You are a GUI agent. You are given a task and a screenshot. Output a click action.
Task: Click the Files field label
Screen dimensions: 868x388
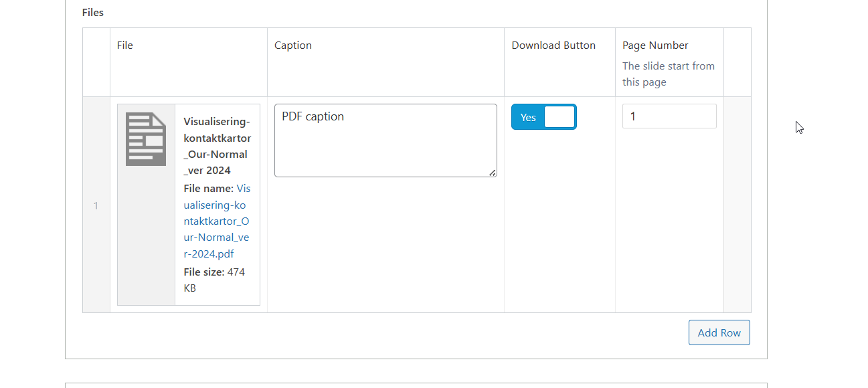(x=93, y=12)
